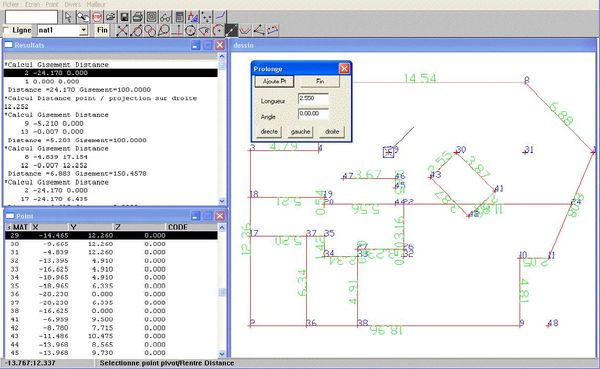Close the Point window

tap(220, 216)
